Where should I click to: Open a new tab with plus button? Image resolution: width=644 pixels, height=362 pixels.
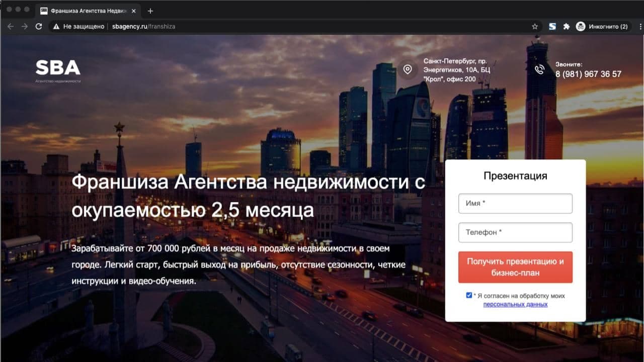(150, 11)
